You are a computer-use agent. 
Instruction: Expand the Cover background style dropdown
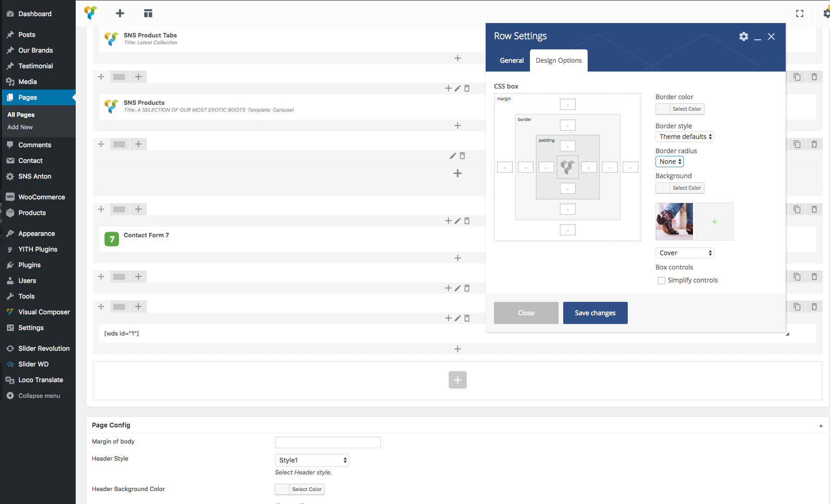685,253
